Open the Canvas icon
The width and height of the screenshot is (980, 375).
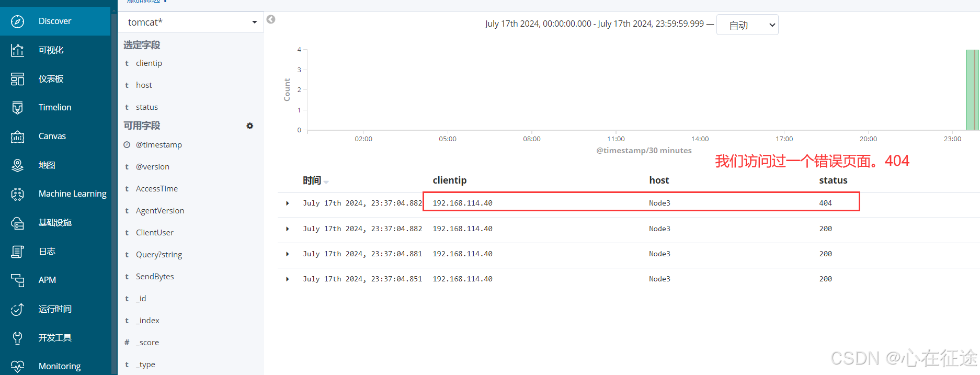click(17, 137)
